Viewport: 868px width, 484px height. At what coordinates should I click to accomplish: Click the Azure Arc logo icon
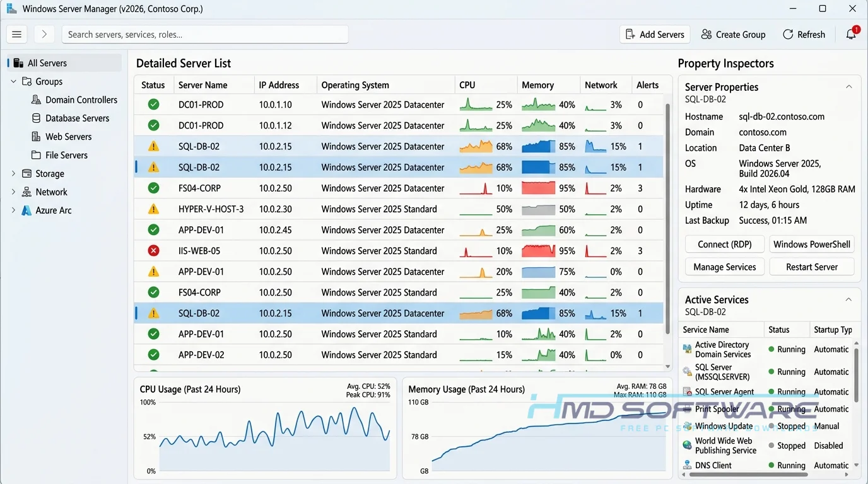pos(26,210)
